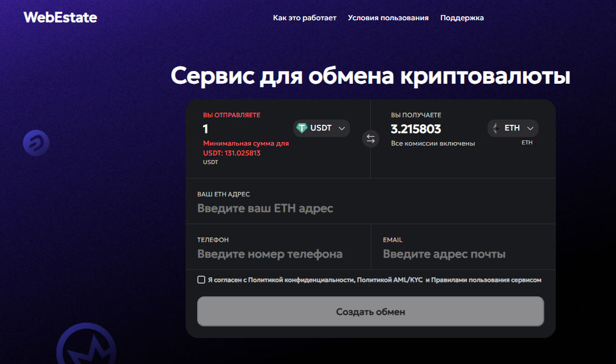Click the "ВАШ ETH АДРЕС" label
Screen dimensions: 616x364
click(223, 194)
